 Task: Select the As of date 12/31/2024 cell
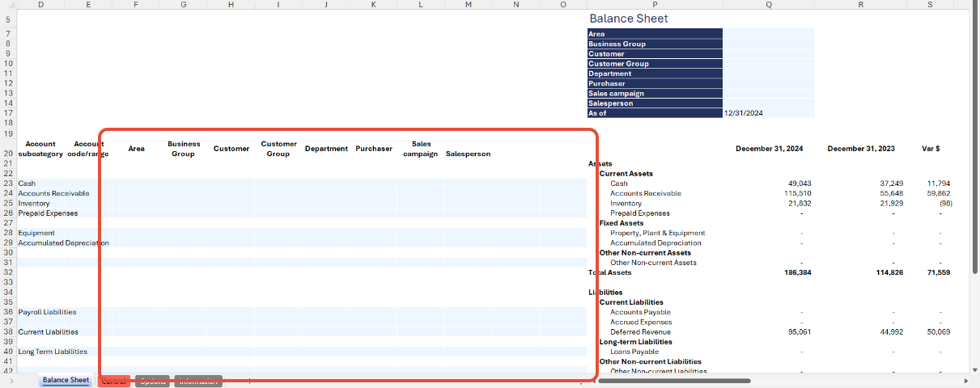(769, 113)
